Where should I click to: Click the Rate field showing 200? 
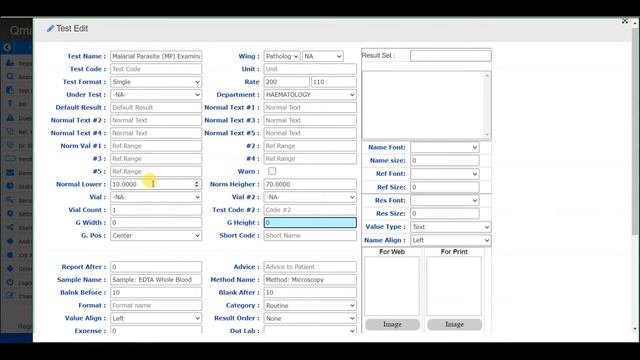click(286, 82)
